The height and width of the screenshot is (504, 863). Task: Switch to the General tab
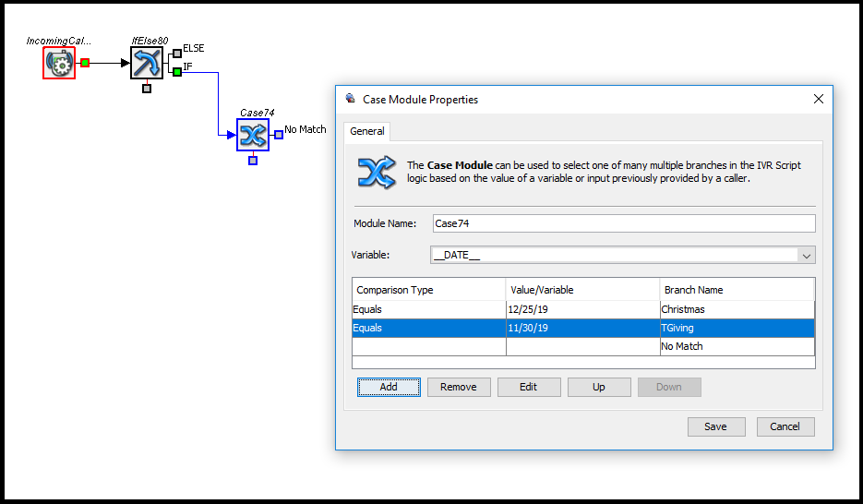(367, 131)
